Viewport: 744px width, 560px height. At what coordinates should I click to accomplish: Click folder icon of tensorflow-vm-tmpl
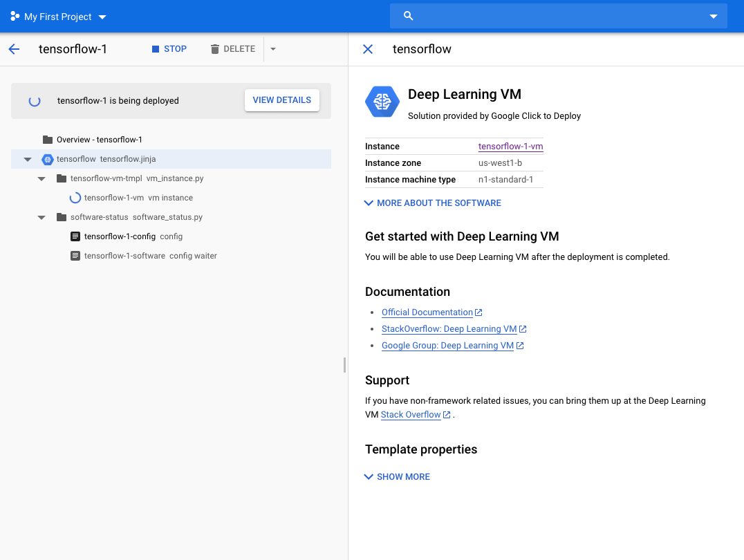coord(62,178)
